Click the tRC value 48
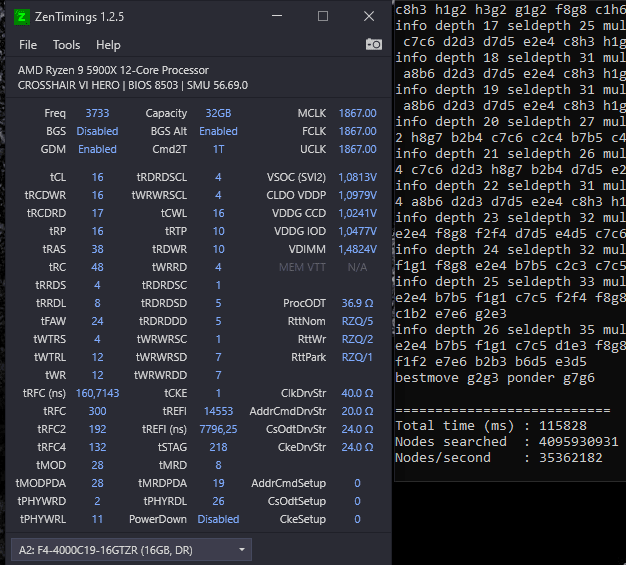 point(97,267)
